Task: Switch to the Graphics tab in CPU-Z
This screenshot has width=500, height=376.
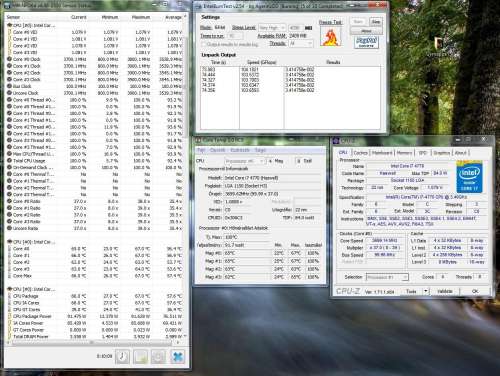Action: pos(441,153)
